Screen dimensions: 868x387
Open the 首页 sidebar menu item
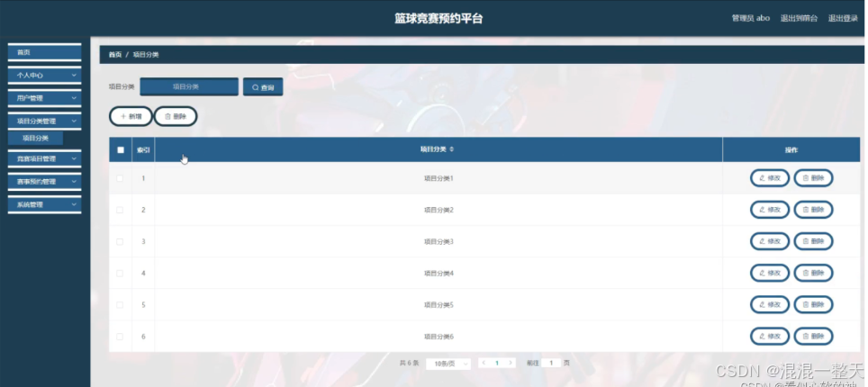(44, 52)
